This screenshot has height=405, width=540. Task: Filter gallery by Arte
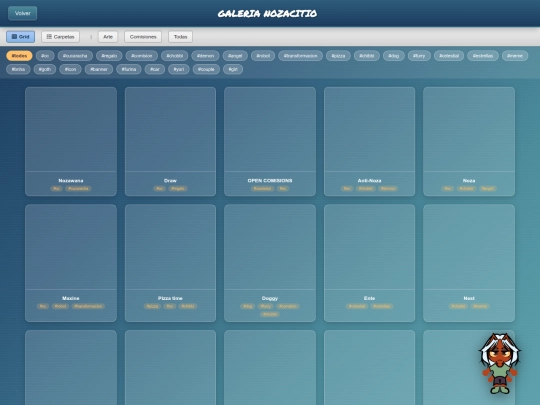108,37
